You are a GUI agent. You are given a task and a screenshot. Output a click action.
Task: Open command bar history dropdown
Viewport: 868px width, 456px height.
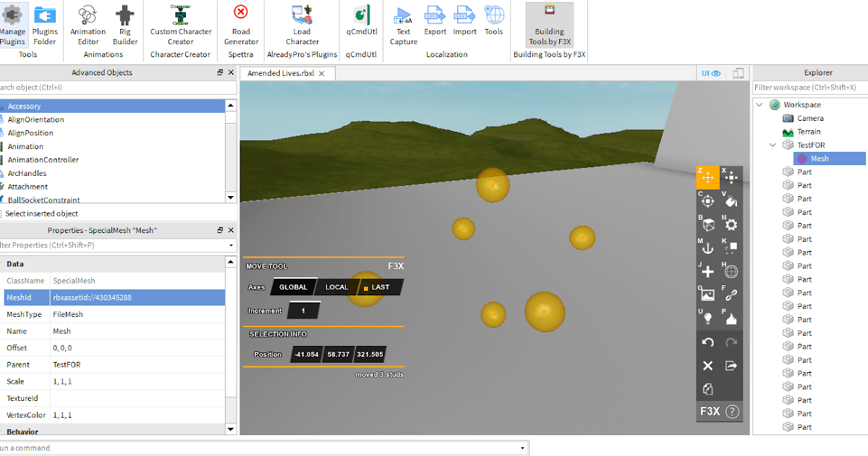[523, 448]
